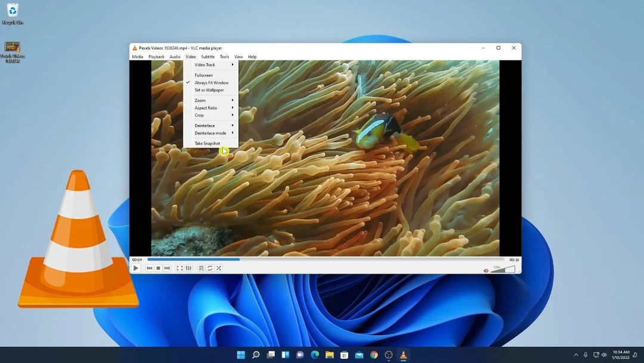This screenshot has width=644, height=363.
Task: Open the Tools menu
Action: tap(224, 57)
